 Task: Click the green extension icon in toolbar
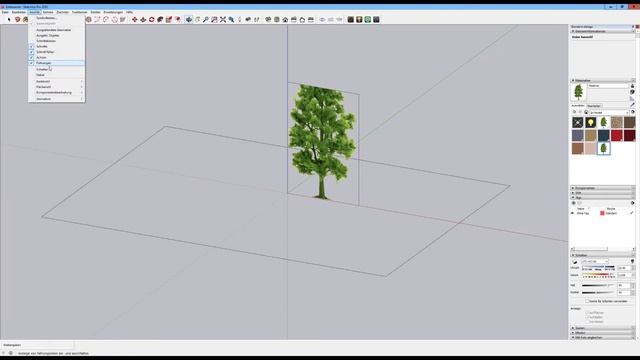367,19
